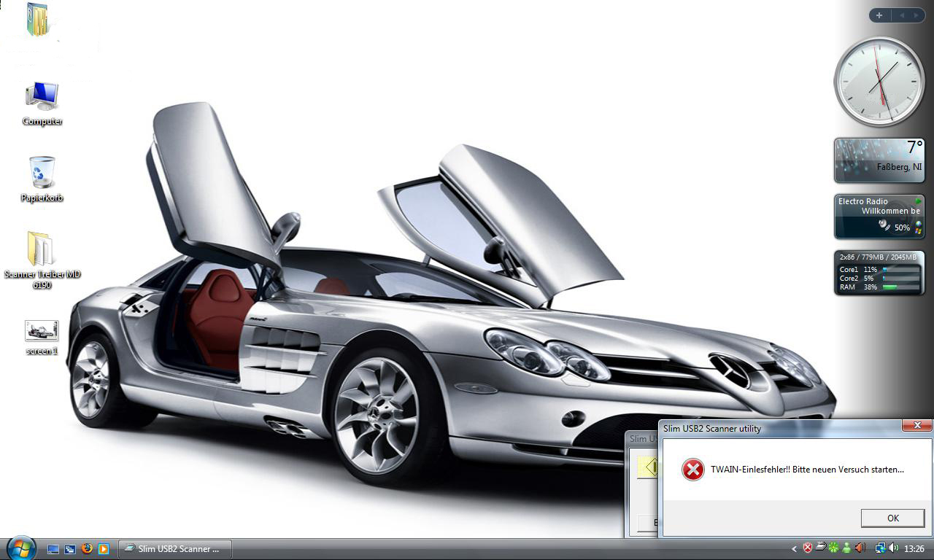
Task: Launch Windows Media Player from quick launch
Action: click(104, 548)
